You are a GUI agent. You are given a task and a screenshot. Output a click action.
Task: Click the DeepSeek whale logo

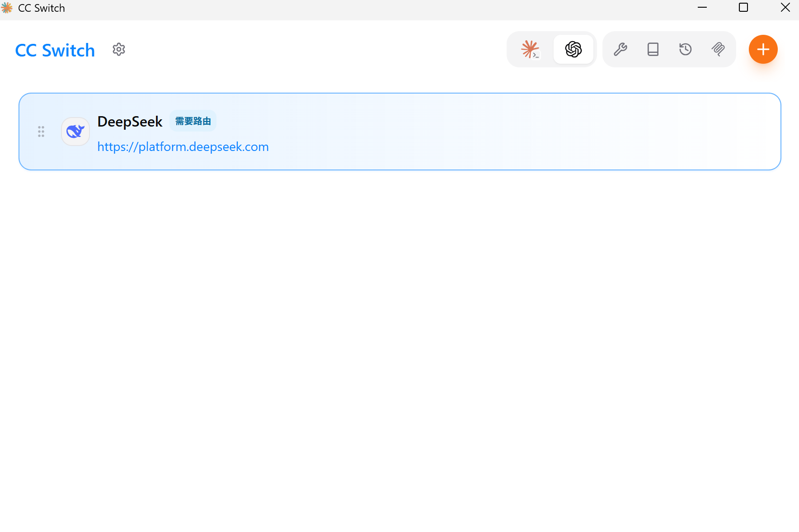[75, 132]
